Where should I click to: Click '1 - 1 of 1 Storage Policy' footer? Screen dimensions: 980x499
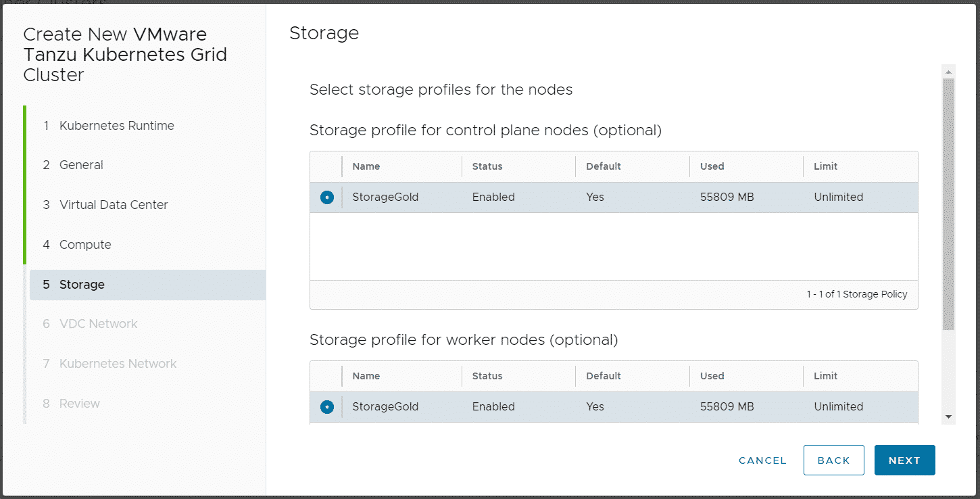(x=857, y=295)
